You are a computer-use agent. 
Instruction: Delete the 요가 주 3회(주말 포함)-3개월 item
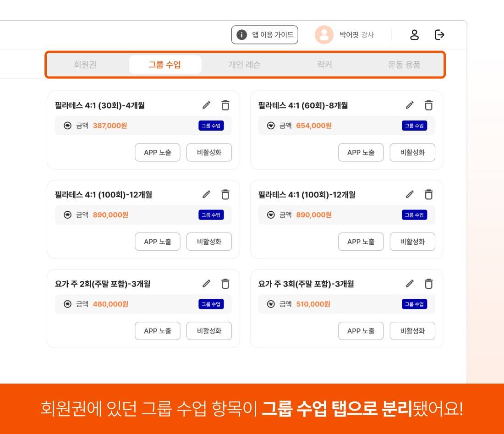(x=428, y=284)
